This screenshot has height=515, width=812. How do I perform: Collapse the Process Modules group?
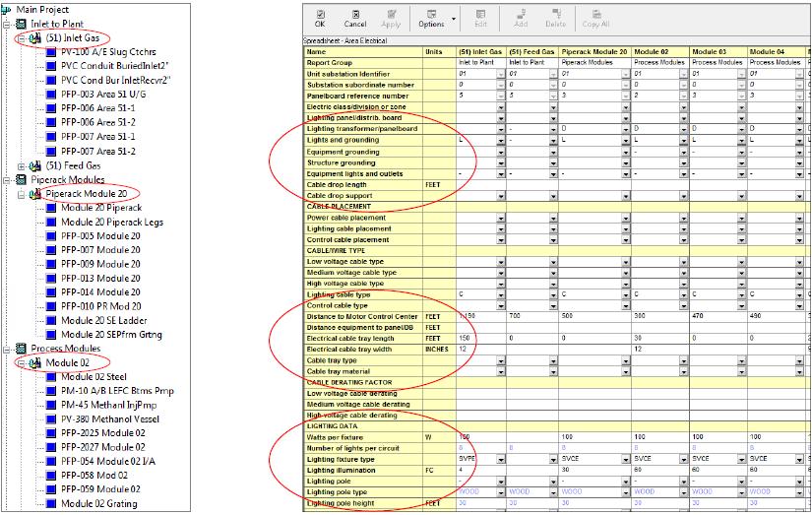pyautogui.click(x=7, y=350)
